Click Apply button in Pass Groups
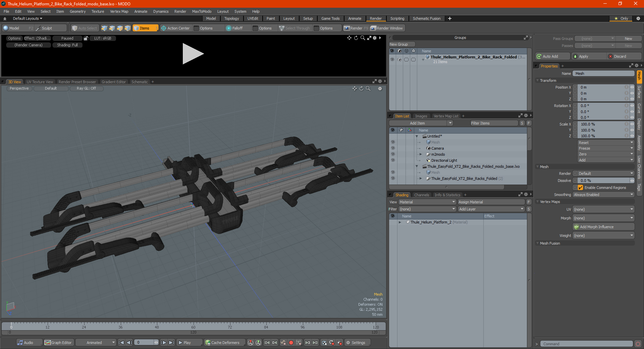The width and height of the screenshot is (644, 349). pos(589,56)
